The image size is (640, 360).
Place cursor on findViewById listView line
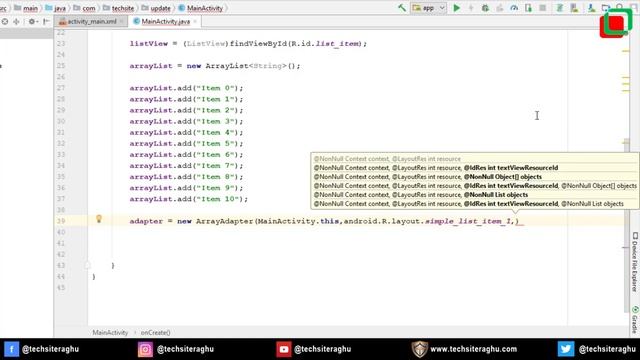coord(248,44)
